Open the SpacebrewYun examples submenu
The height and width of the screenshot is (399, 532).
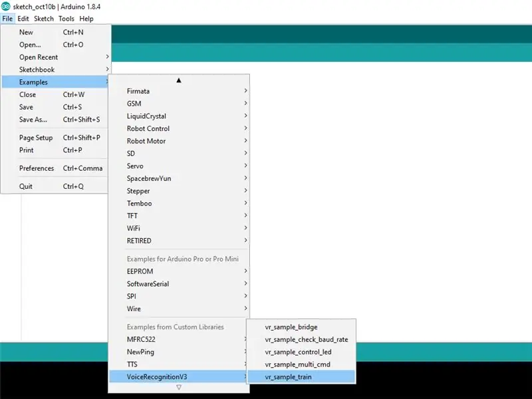pyautogui.click(x=179, y=178)
